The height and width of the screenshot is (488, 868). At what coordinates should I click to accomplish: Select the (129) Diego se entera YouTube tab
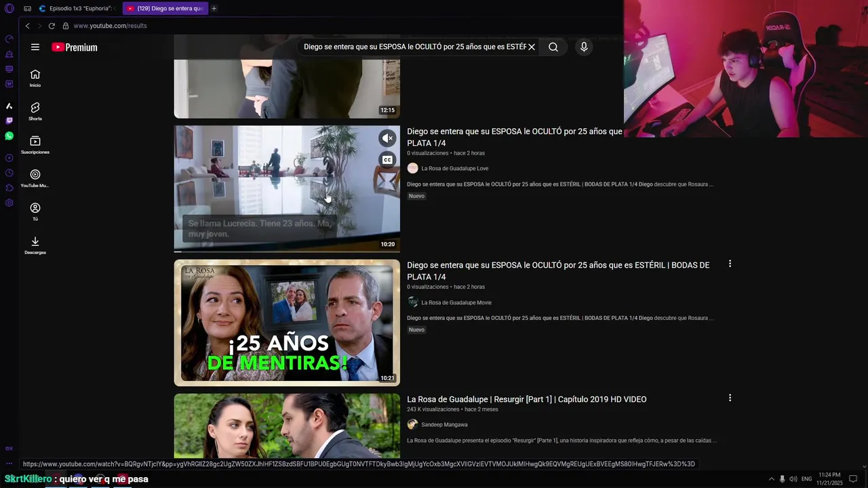tap(165, 9)
